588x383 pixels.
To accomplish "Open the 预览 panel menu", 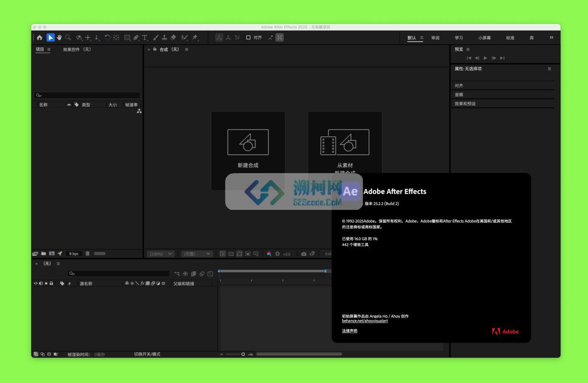I will [x=468, y=49].
